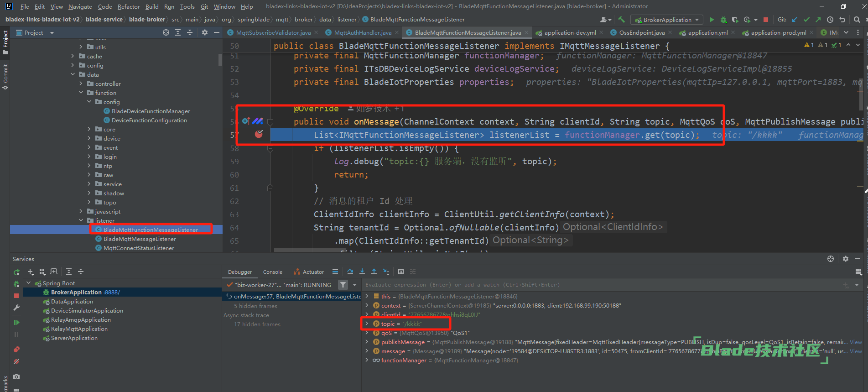This screenshot has width=868, height=392.
Task: Expand the cache folder in project tree
Action: click(73, 56)
